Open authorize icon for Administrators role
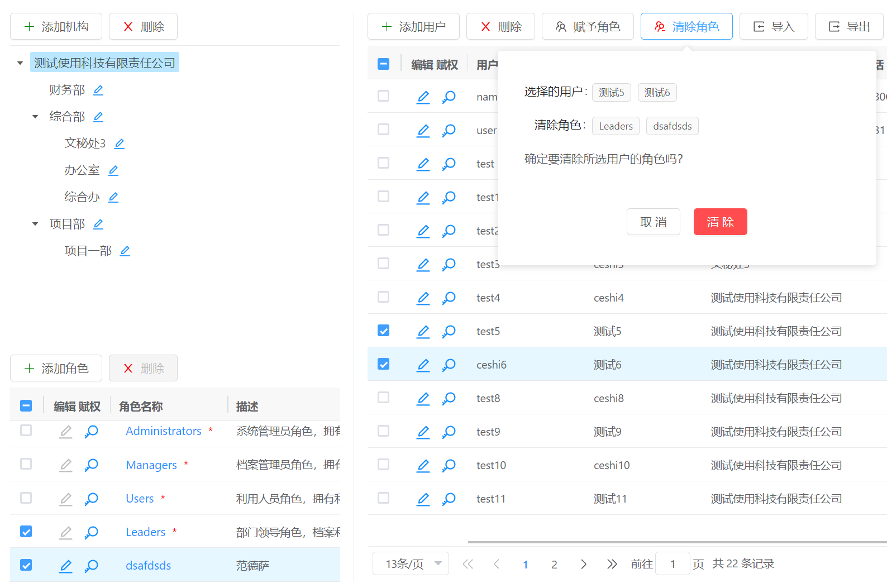Screen dimensions: 887x588 (x=91, y=432)
